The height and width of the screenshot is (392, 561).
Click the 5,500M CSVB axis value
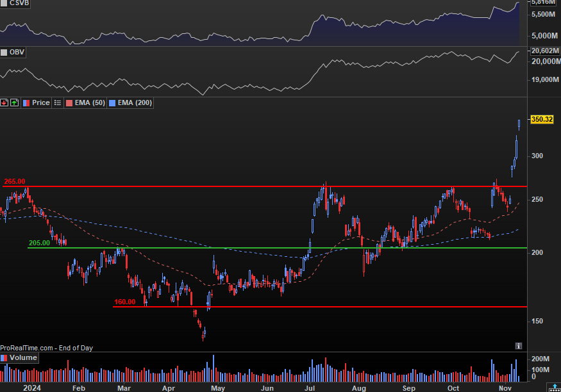(544, 15)
